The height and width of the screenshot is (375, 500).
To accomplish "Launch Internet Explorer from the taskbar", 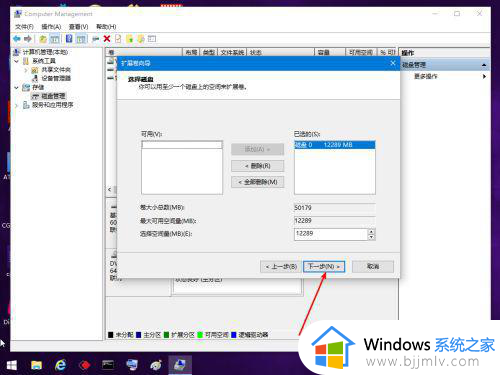I will (x=61, y=365).
